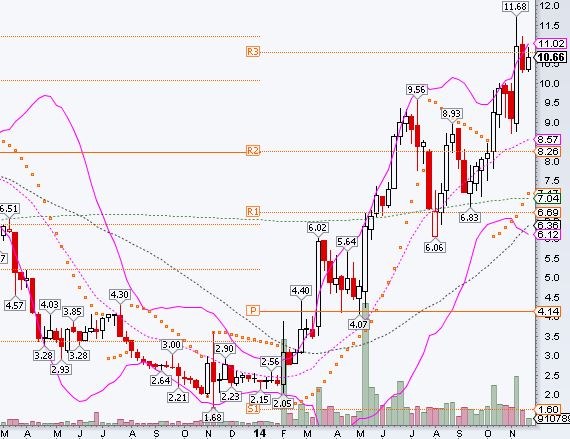The height and width of the screenshot is (439, 570).
Task: Click the 6.12 lower band value tag
Action: pyautogui.click(x=548, y=235)
